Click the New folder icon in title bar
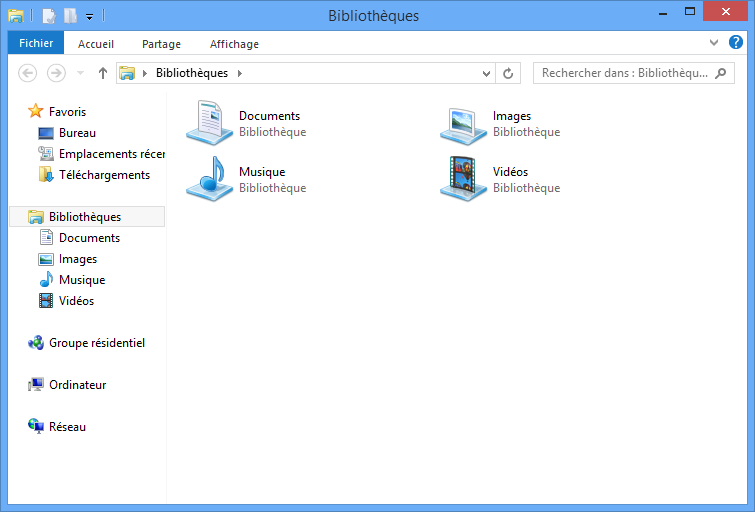755x512 pixels. click(70, 16)
